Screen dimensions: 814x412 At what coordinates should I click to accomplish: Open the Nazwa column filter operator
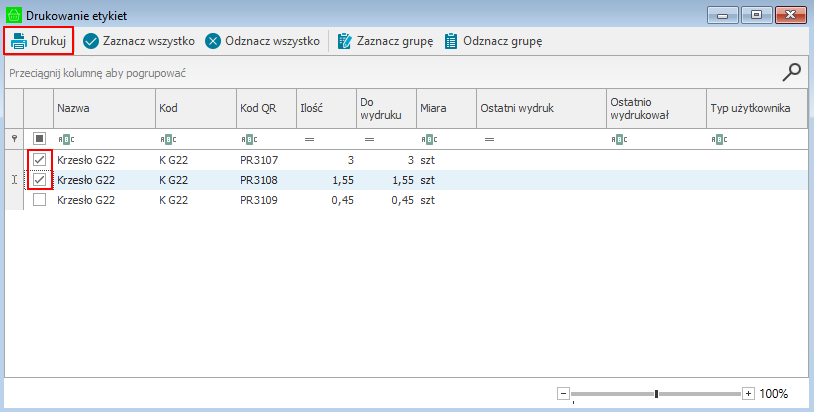pyautogui.click(x=64, y=139)
